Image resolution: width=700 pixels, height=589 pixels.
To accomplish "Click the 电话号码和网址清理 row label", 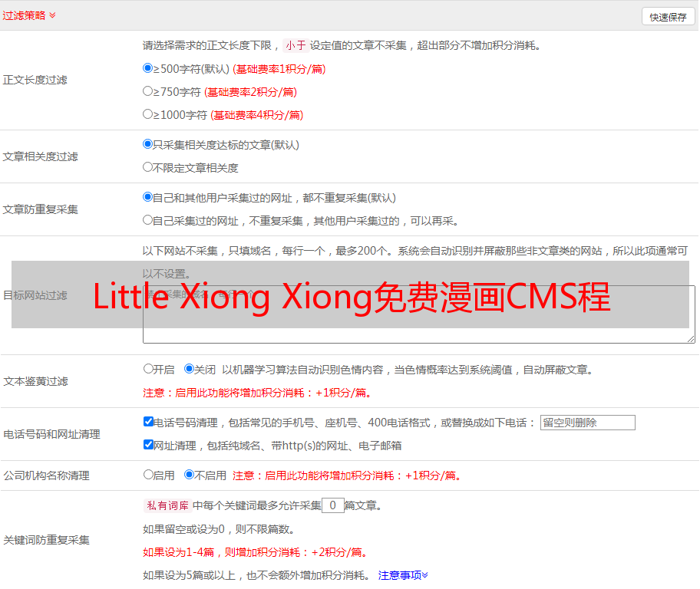I will [51, 434].
